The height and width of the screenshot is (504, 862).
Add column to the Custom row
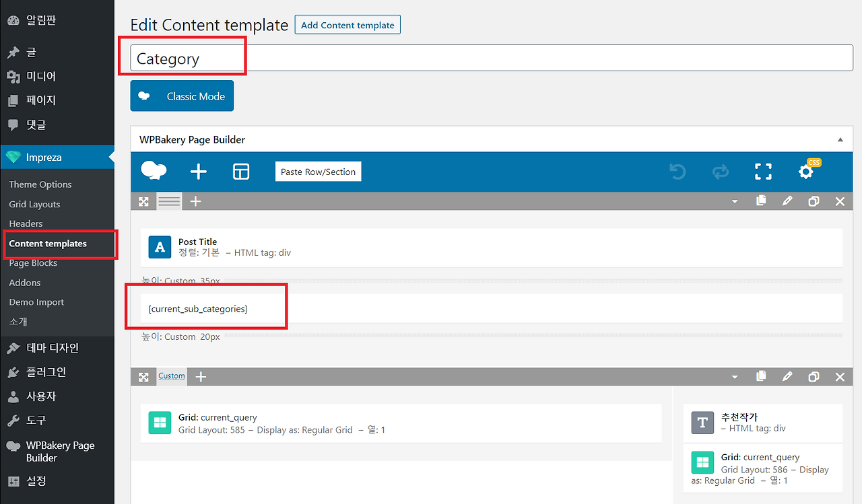(200, 377)
